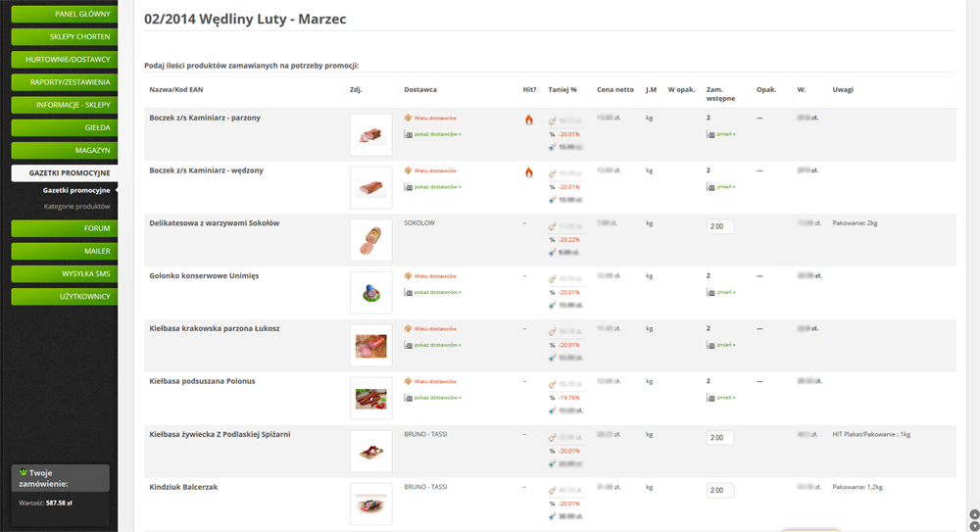The height and width of the screenshot is (532, 980).
Task: Click the cart icon beside Twoje zamówienie
Action: 23,472
